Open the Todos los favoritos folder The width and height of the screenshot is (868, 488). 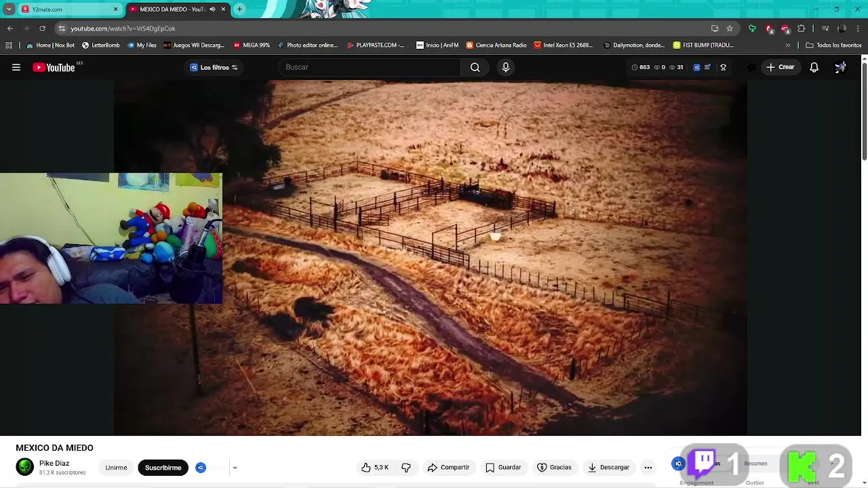point(833,45)
